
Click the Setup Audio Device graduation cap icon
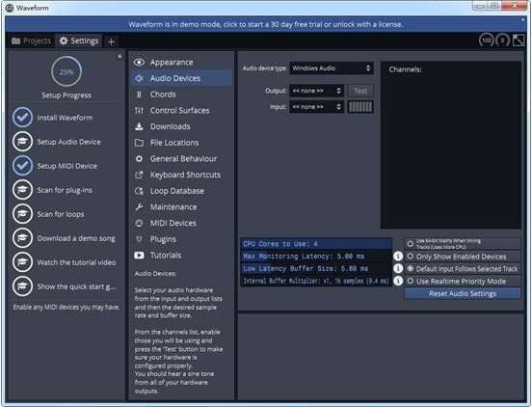[x=22, y=142]
